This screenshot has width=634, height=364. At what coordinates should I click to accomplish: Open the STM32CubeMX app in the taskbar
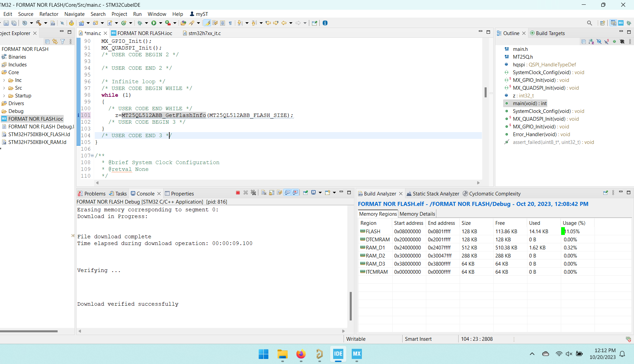(x=356, y=354)
